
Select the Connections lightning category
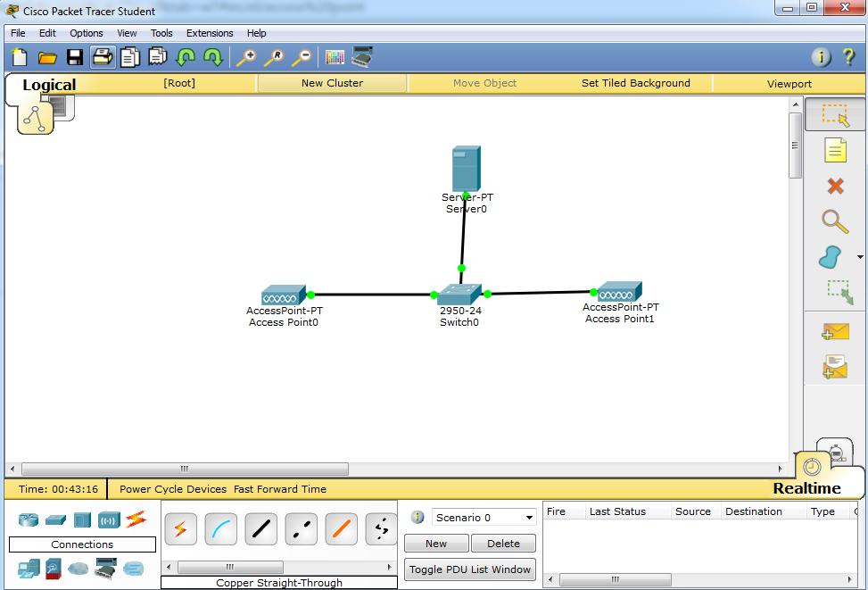136,519
